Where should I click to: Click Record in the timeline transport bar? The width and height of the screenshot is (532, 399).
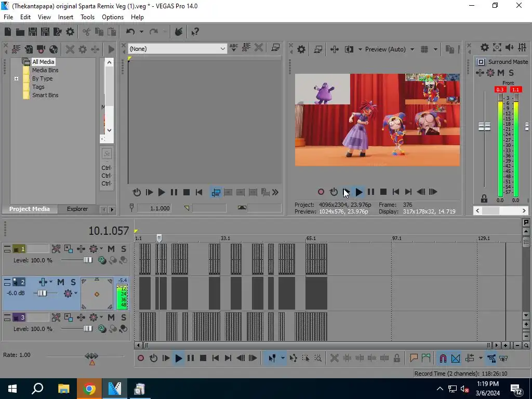pyautogui.click(x=141, y=358)
